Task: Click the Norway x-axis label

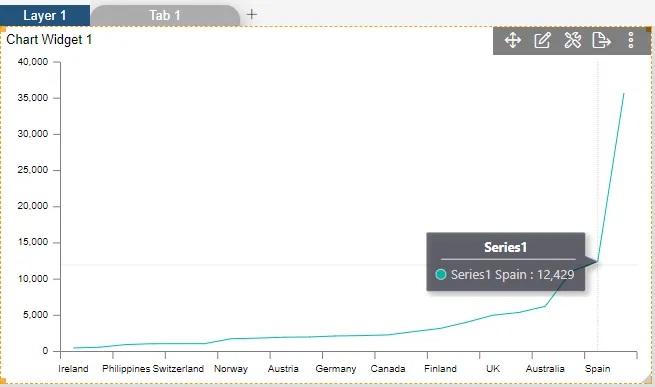Action: click(x=231, y=369)
